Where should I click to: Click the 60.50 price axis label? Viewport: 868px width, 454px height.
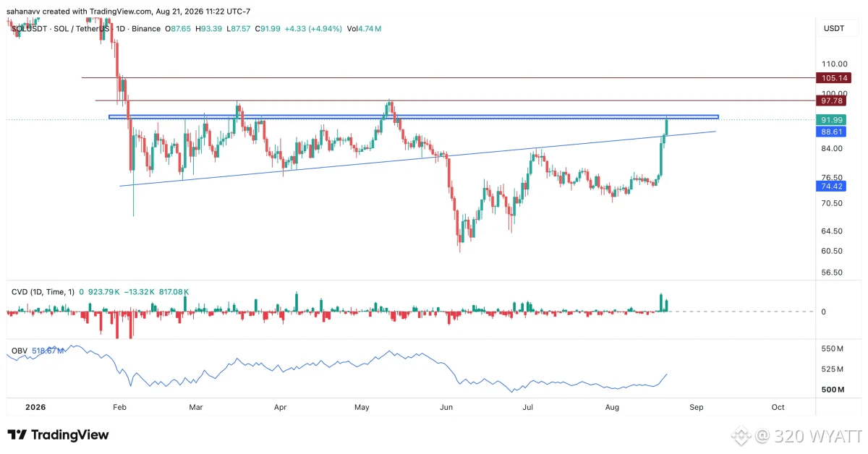pyautogui.click(x=833, y=251)
